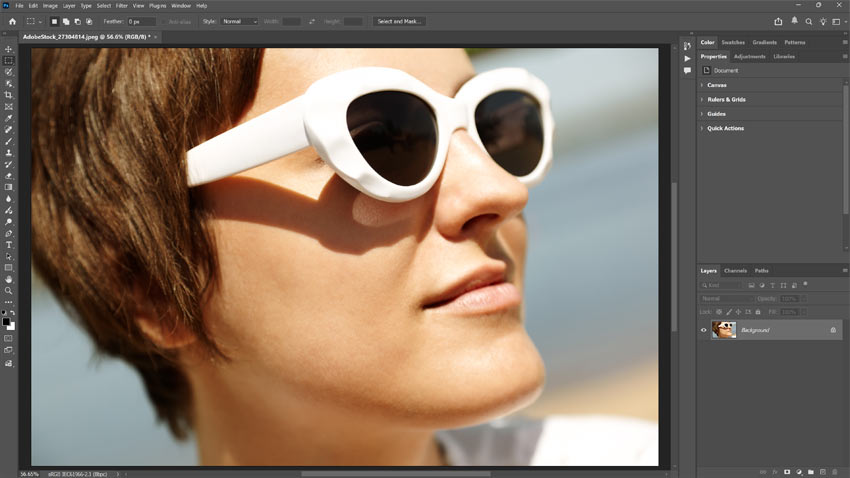850x478 pixels.
Task: Click the Home icon in options bar
Action: coord(12,22)
